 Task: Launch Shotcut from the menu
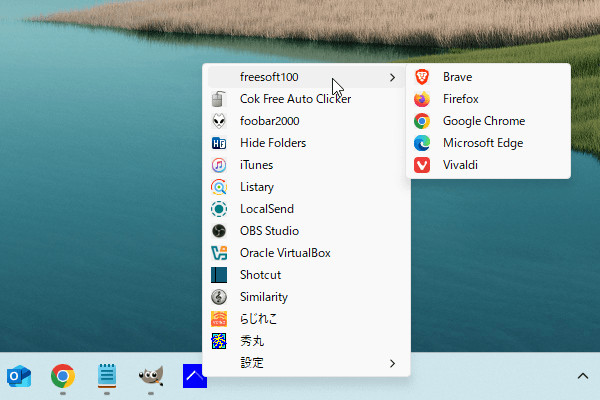point(306,275)
